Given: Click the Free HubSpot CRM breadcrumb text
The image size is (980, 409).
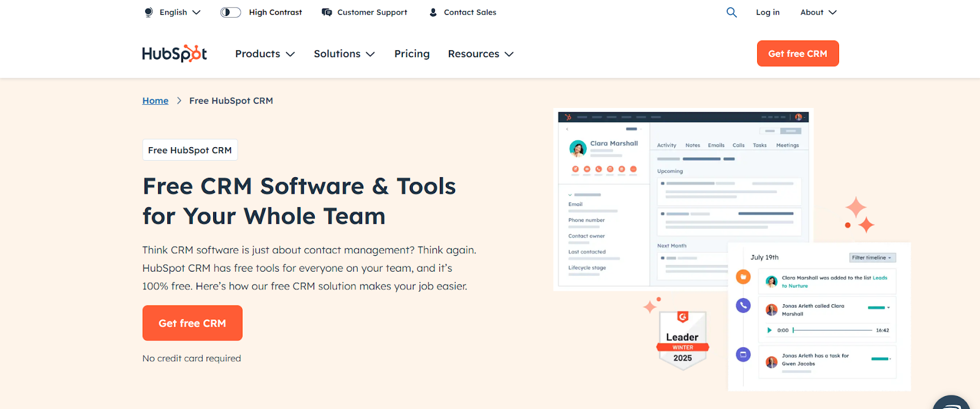Looking at the screenshot, I should tap(231, 101).
